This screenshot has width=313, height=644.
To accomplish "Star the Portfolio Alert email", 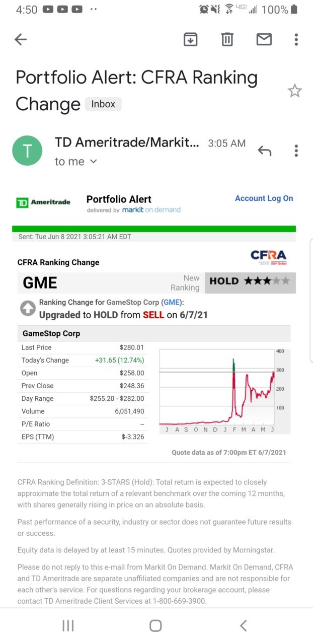I will click(294, 91).
